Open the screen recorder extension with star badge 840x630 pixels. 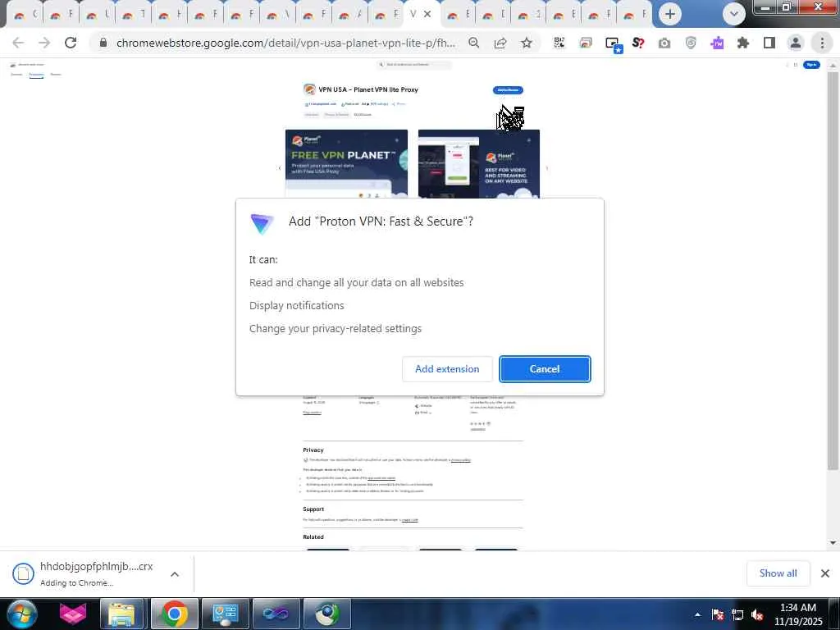pos(613,44)
